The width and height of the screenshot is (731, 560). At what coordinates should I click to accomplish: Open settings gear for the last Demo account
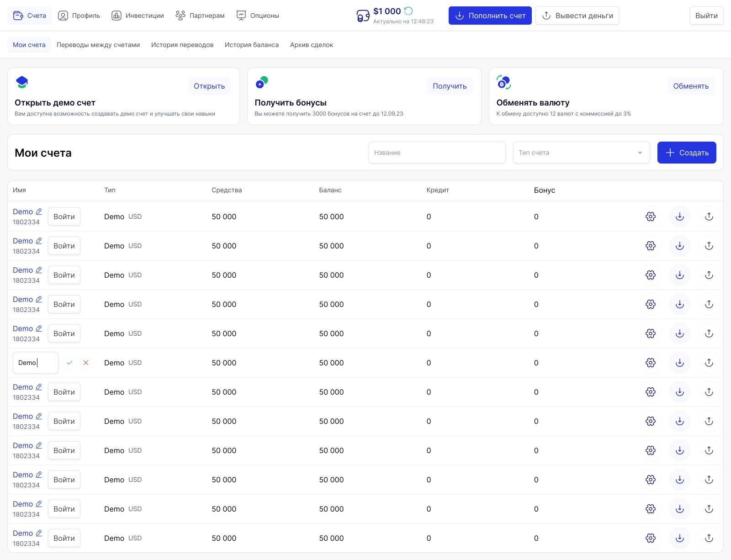click(x=651, y=538)
